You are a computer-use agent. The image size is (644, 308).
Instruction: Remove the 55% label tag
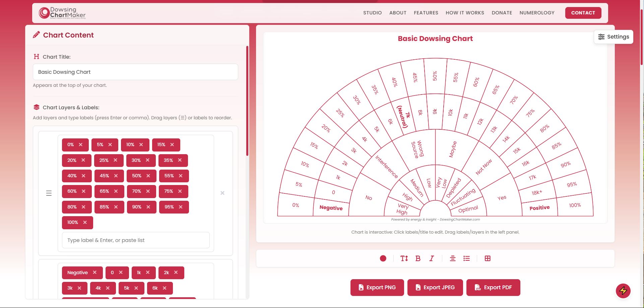181,176
